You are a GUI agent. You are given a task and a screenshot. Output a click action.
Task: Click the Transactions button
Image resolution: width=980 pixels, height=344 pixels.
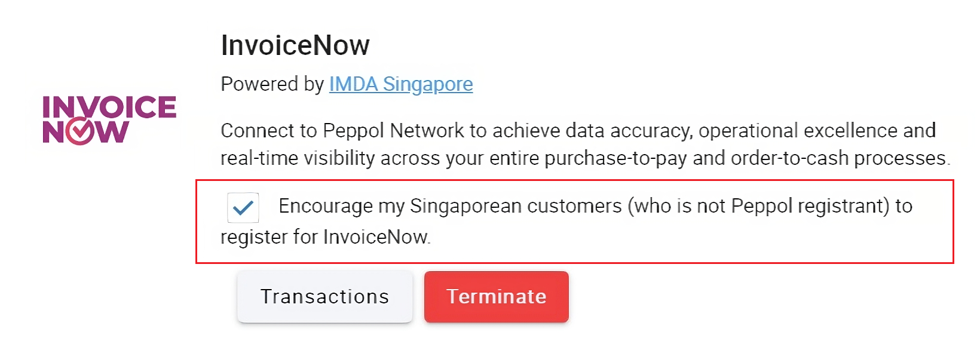tap(324, 297)
